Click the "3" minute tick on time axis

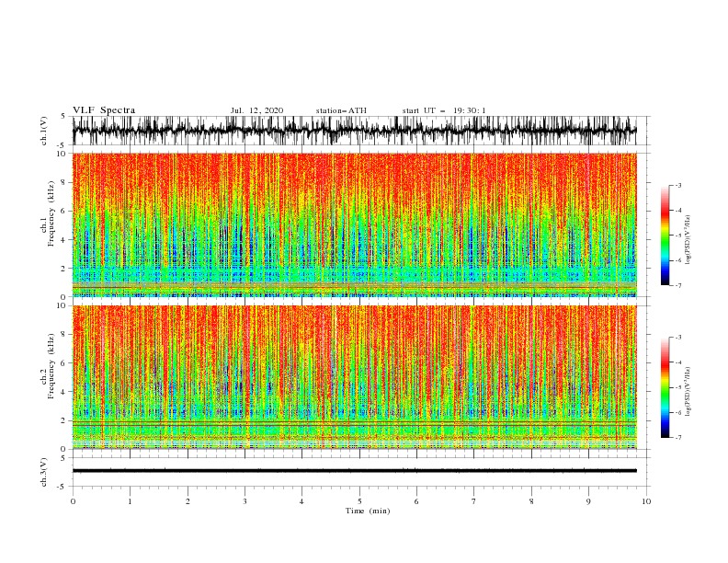(245, 501)
